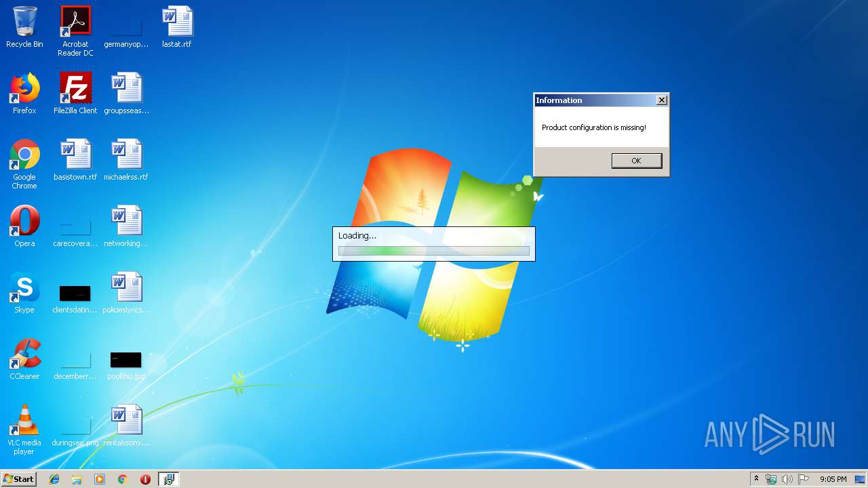Select networking document icon
The image size is (868, 488).
click(126, 226)
